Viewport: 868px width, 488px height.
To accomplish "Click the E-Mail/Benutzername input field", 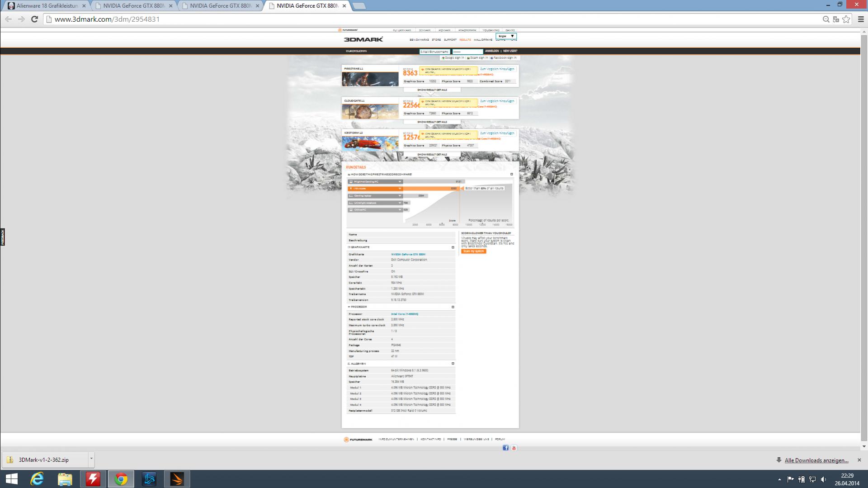I will [434, 52].
